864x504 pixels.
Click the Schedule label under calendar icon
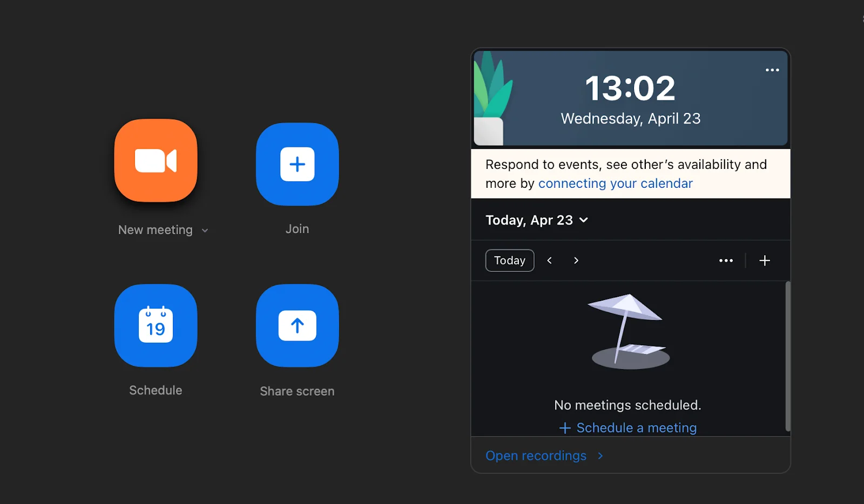pyautogui.click(x=156, y=390)
